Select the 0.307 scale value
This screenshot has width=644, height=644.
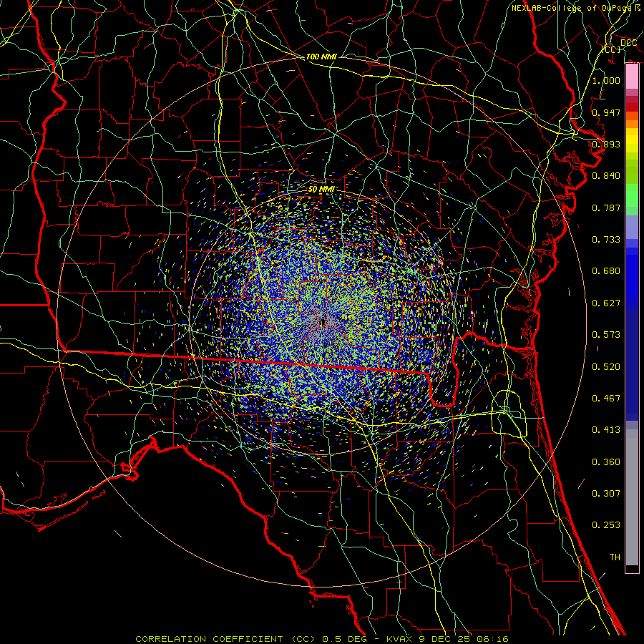pos(606,494)
